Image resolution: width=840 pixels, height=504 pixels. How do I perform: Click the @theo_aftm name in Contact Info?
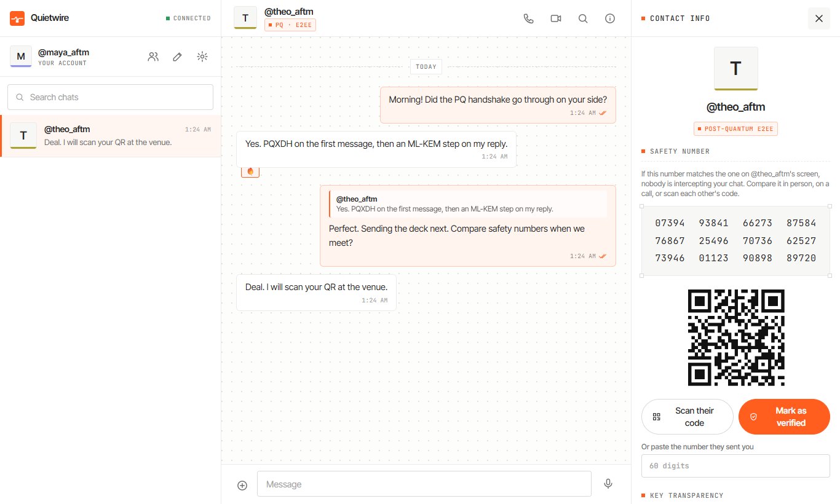735,107
